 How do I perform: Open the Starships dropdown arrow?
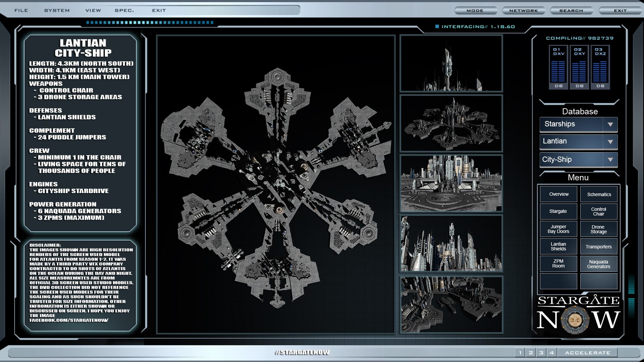tap(610, 124)
